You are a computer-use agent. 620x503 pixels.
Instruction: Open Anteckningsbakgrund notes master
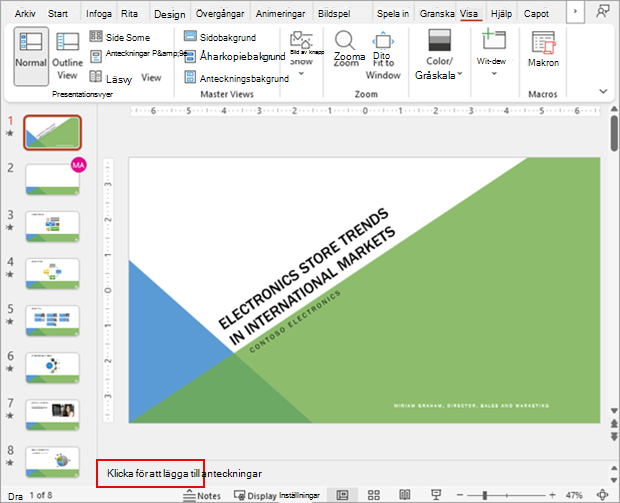[236, 78]
